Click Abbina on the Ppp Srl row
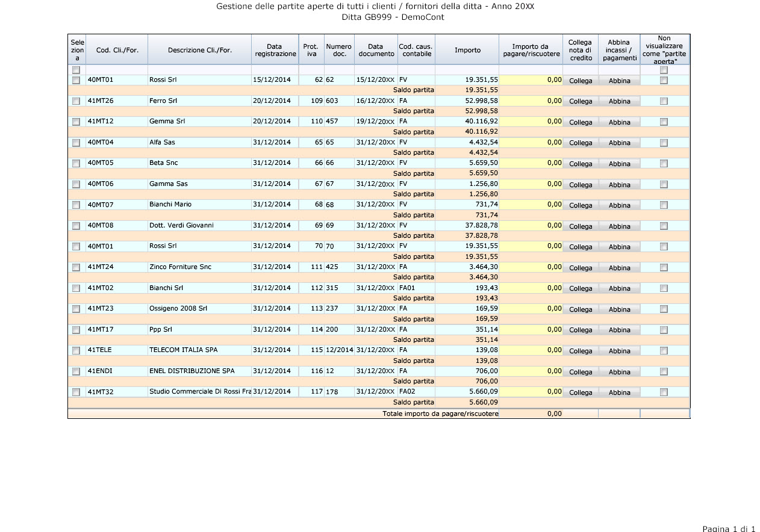Viewport: 760px width, 532px height. 619,330
